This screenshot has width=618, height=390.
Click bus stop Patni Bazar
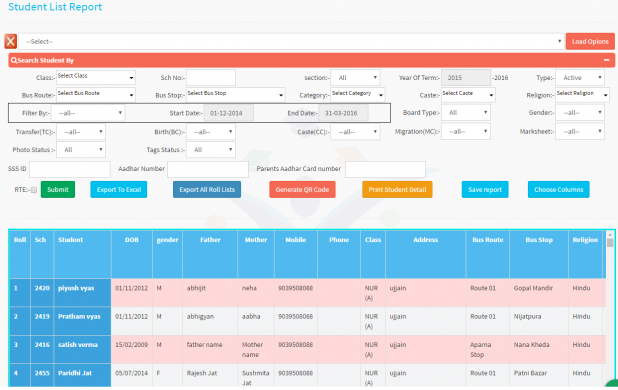(x=530, y=373)
